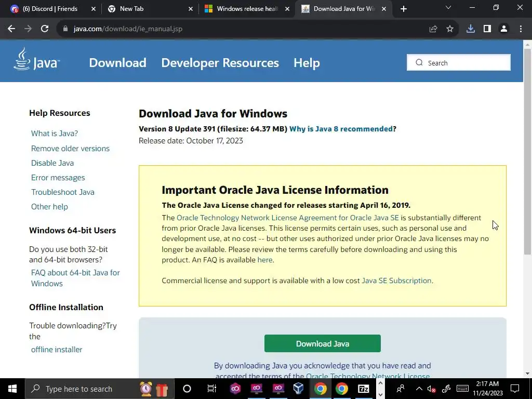This screenshot has width=532, height=399.
Task: Open the Help menu in Java header
Action: tap(307, 63)
